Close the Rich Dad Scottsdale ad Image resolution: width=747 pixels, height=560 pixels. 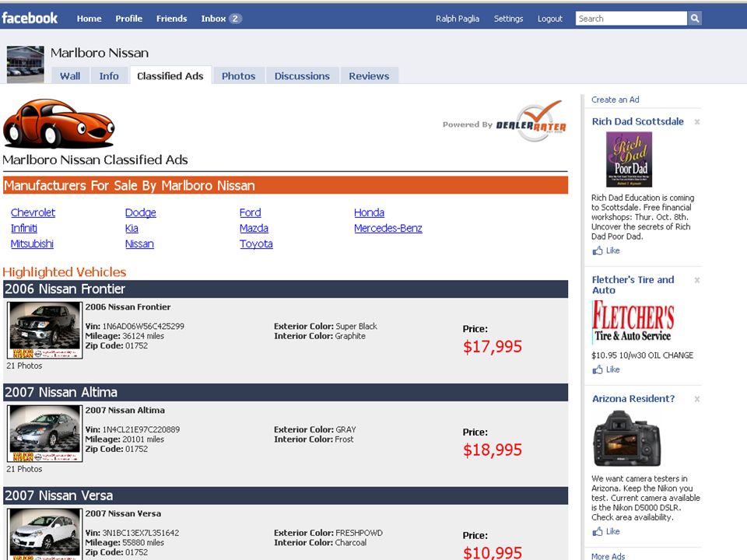pyautogui.click(x=697, y=122)
